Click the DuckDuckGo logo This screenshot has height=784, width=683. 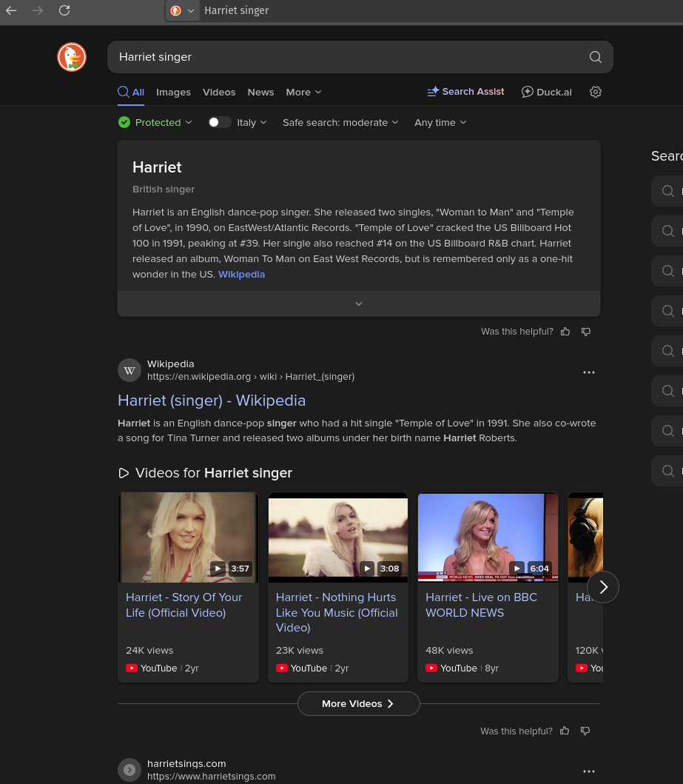click(72, 57)
